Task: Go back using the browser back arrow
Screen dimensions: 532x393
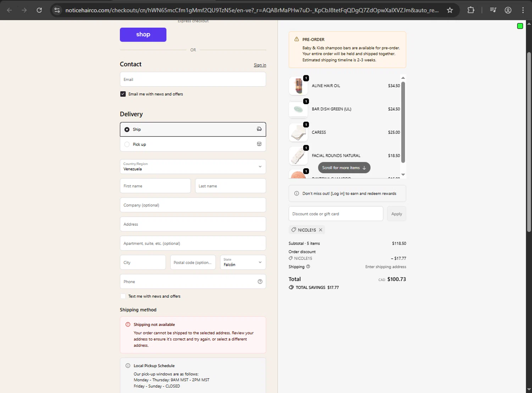Action: (10, 10)
